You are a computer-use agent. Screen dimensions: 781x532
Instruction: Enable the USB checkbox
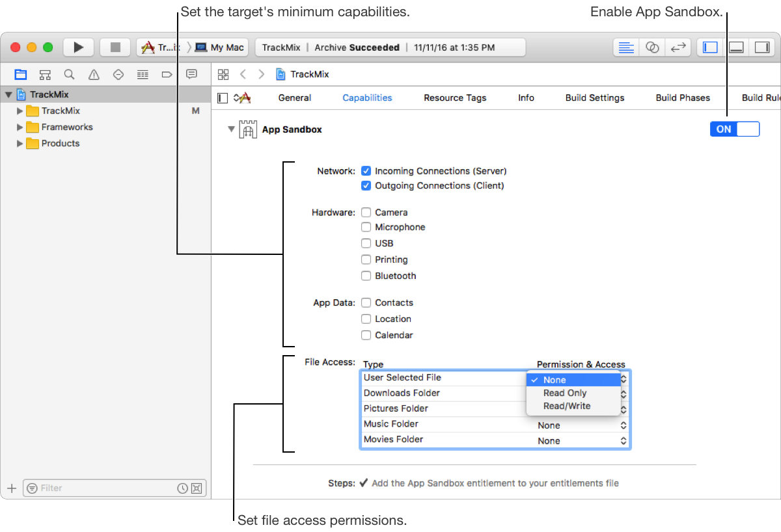pos(366,243)
